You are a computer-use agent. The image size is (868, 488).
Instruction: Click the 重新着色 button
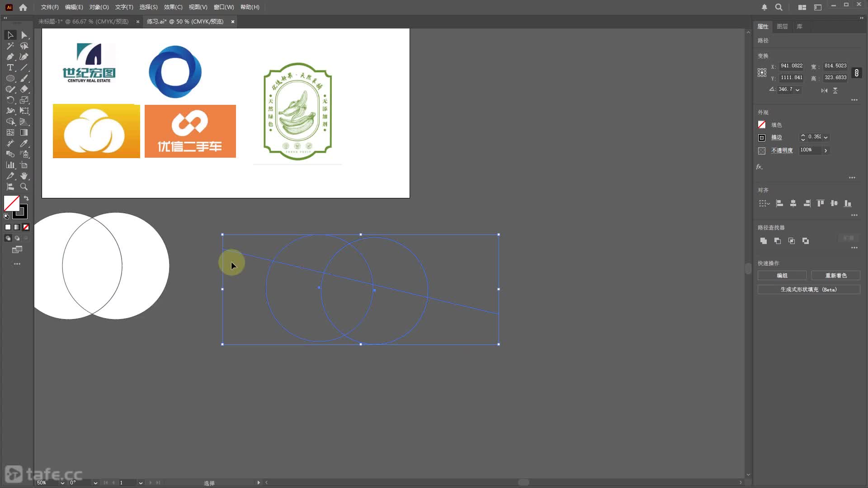[x=836, y=276]
